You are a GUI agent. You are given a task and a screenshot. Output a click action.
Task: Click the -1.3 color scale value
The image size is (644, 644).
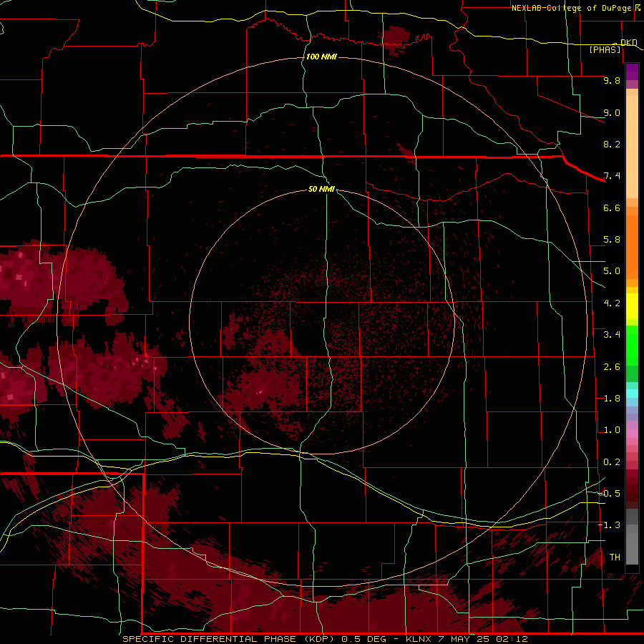[610, 525]
